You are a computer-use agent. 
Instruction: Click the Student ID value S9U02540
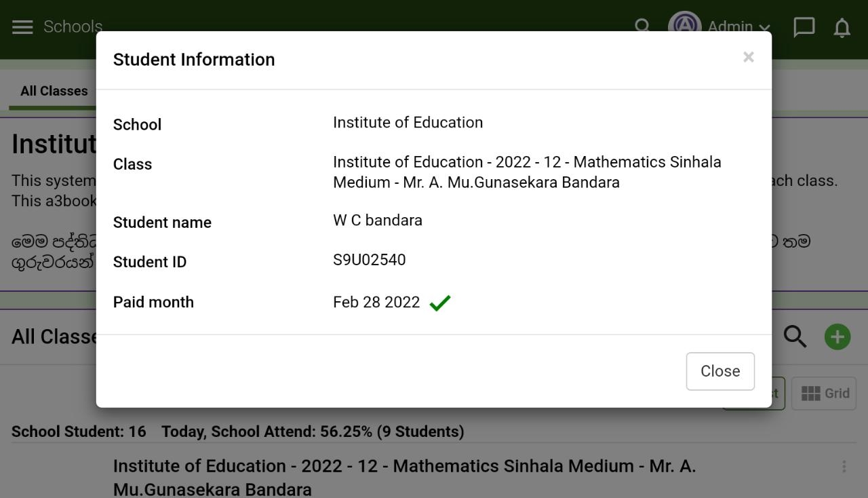pyautogui.click(x=370, y=260)
